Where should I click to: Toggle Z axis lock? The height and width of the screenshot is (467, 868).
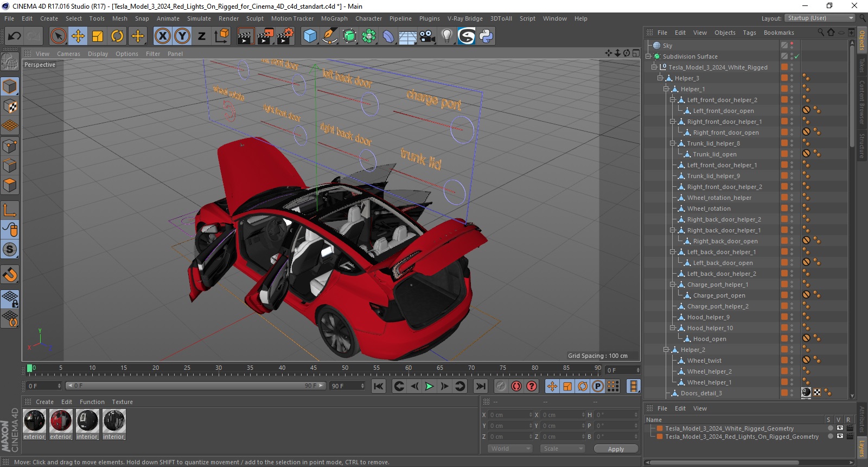click(202, 36)
